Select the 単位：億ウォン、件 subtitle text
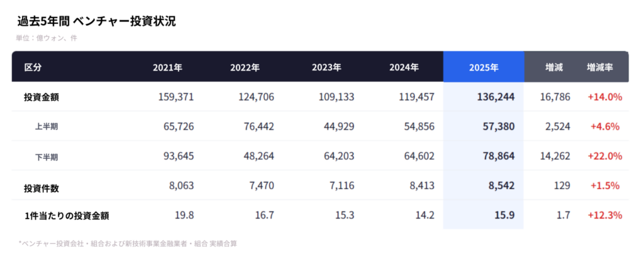644x257 pixels. click(47, 38)
